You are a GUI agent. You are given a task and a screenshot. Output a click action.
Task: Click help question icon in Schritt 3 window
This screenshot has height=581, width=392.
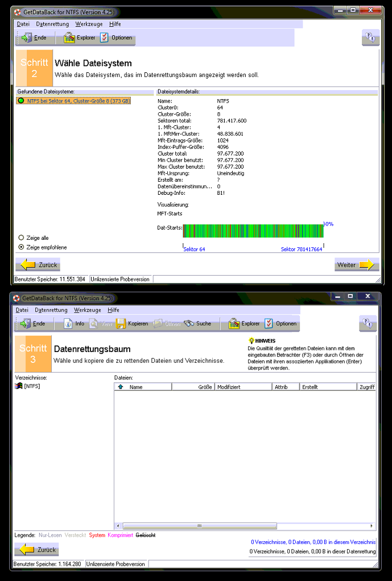[368, 323]
